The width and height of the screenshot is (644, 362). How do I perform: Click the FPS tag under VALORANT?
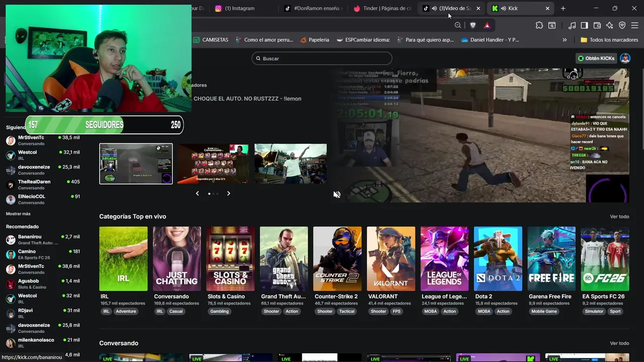tap(396, 311)
